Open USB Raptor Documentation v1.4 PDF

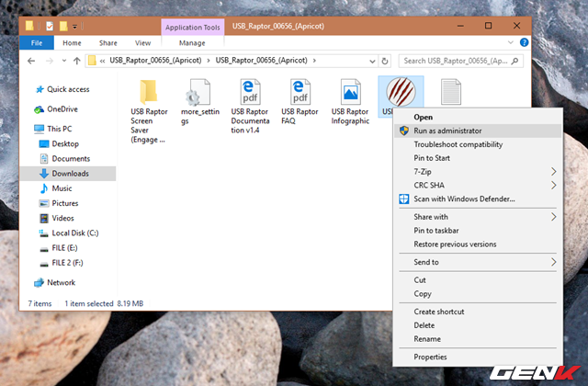click(250, 107)
